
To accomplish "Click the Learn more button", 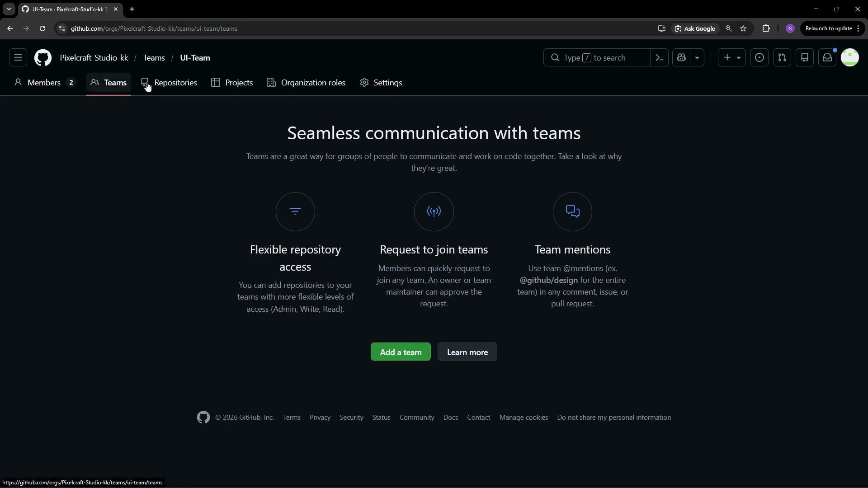I will click(467, 352).
